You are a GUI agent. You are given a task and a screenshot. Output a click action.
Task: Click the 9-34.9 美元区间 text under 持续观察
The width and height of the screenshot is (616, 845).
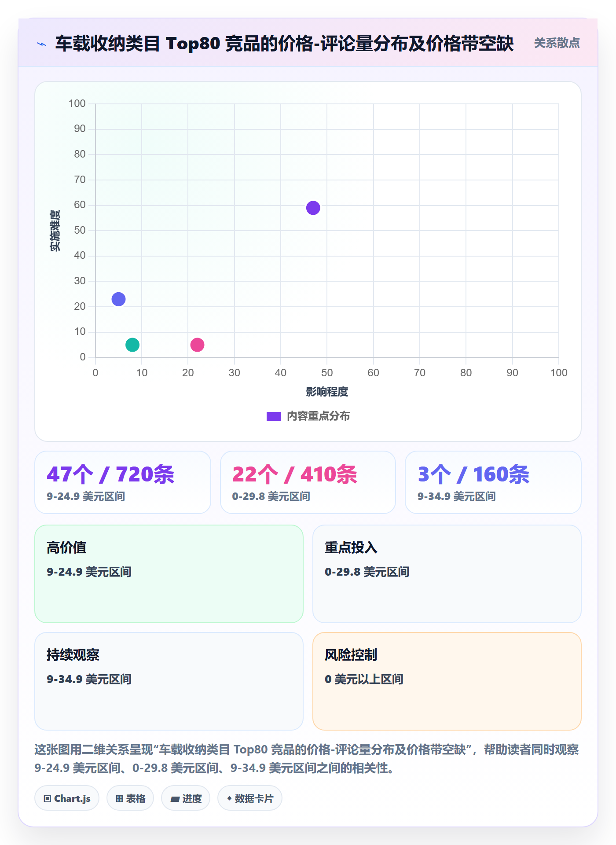coord(89,679)
